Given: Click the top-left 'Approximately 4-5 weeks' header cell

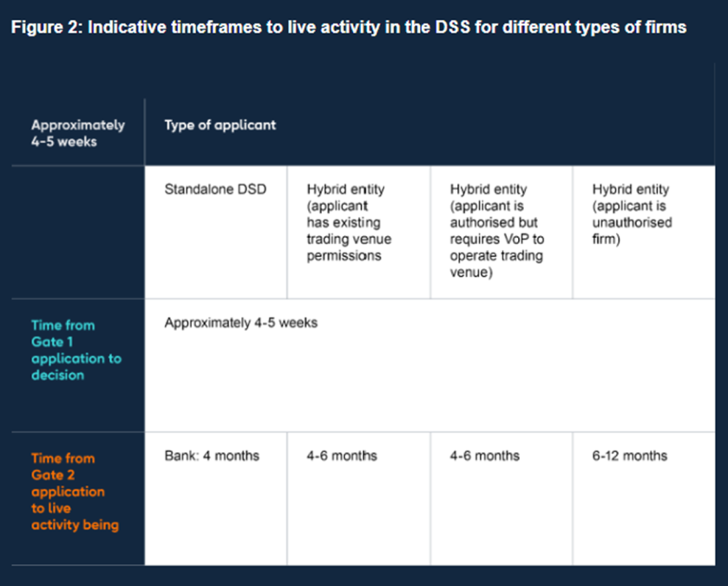Looking at the screenshot, I should click(77, 133).
